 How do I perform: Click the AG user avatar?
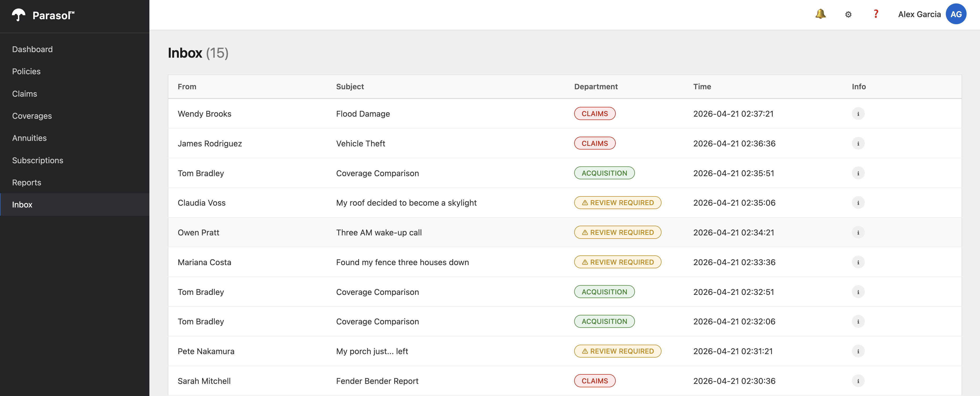956,14
